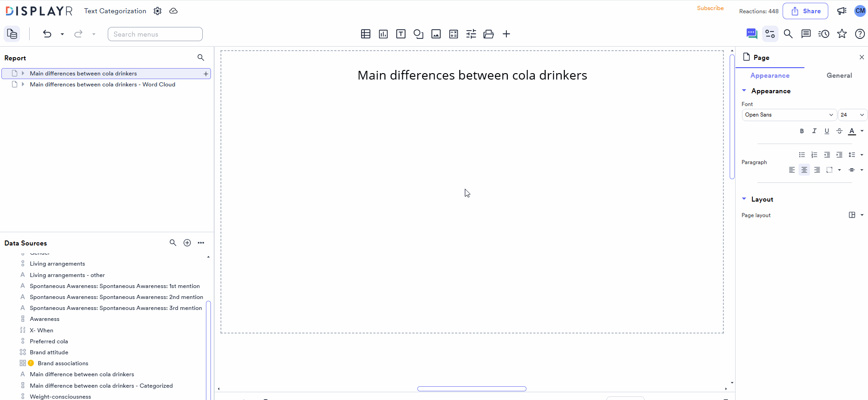The width and height of the screenshot is (868, 400).
Task: Center align paragraph
Action: click(804, 170)
